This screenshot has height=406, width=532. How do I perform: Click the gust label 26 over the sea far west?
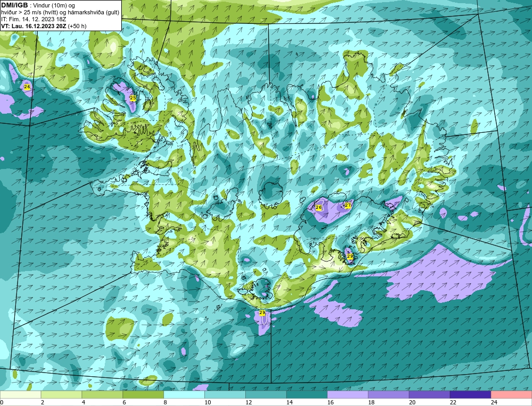[x=27, y=87]
